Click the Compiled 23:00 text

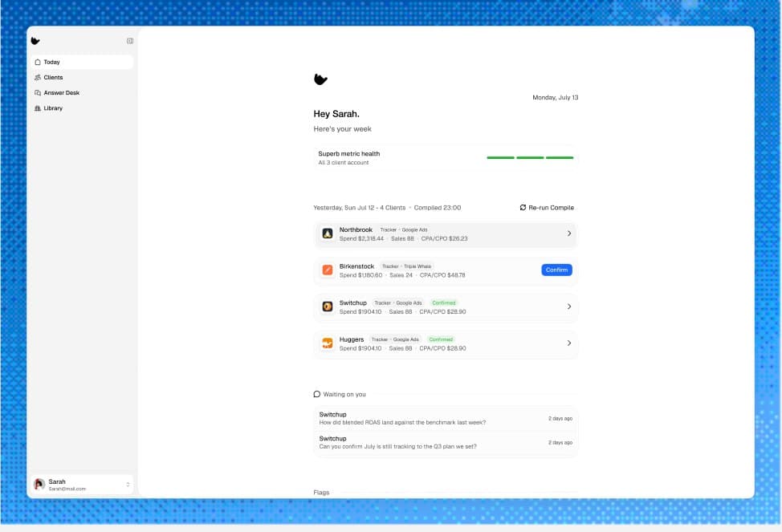438,207
